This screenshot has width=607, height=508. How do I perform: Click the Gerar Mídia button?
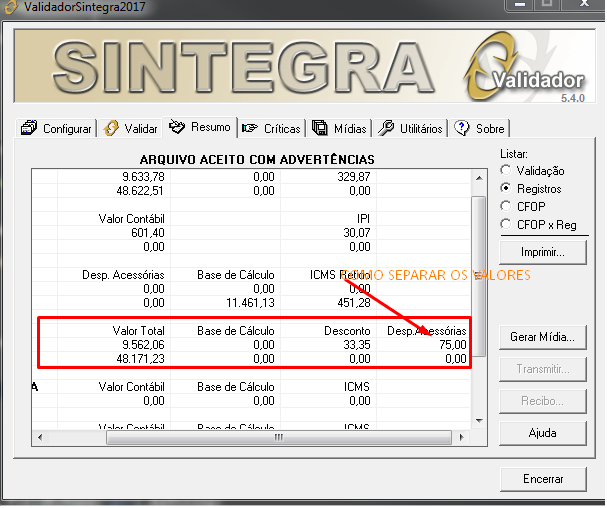tap(543, 337)
